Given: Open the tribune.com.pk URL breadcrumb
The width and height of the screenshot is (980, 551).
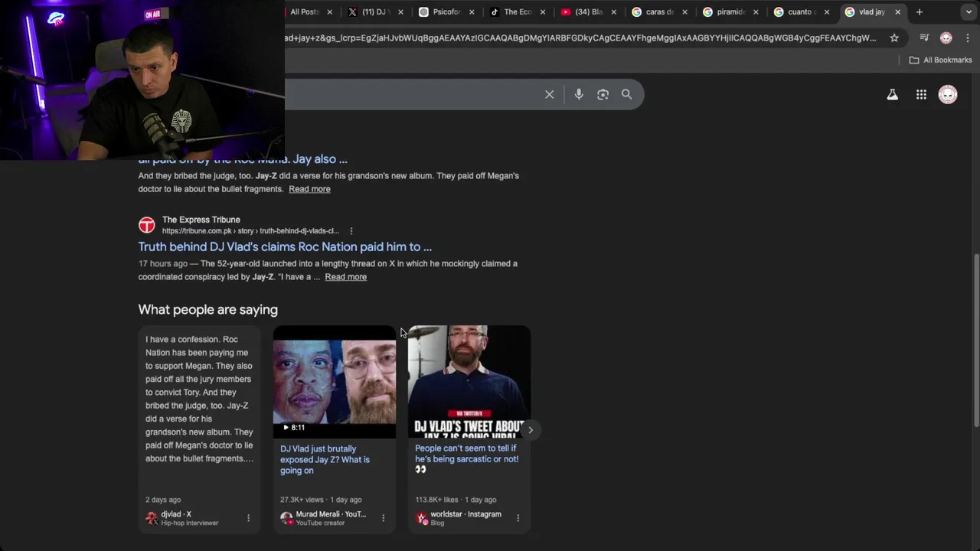Looking at the screenshot, I should 250,230.
